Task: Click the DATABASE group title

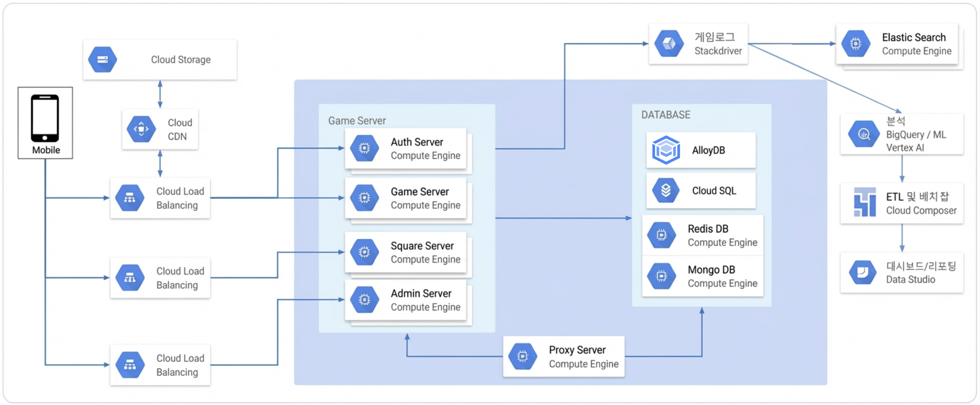Action: (x=665, y=115)
